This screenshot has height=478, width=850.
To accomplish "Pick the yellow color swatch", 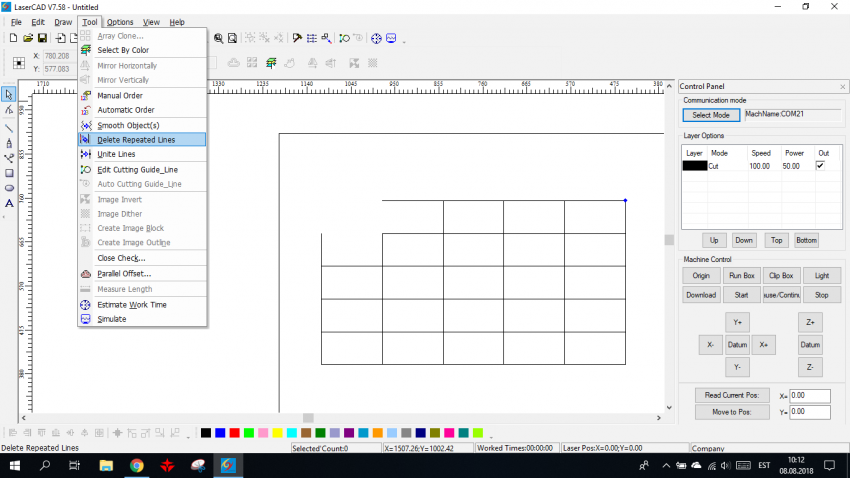I will [x=278, y=432].
